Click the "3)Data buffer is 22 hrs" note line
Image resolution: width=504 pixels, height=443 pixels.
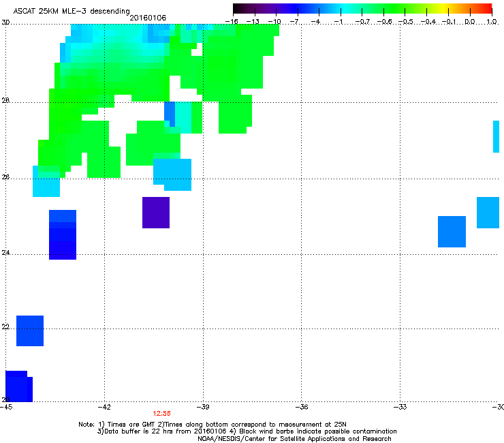click(247, 431)
